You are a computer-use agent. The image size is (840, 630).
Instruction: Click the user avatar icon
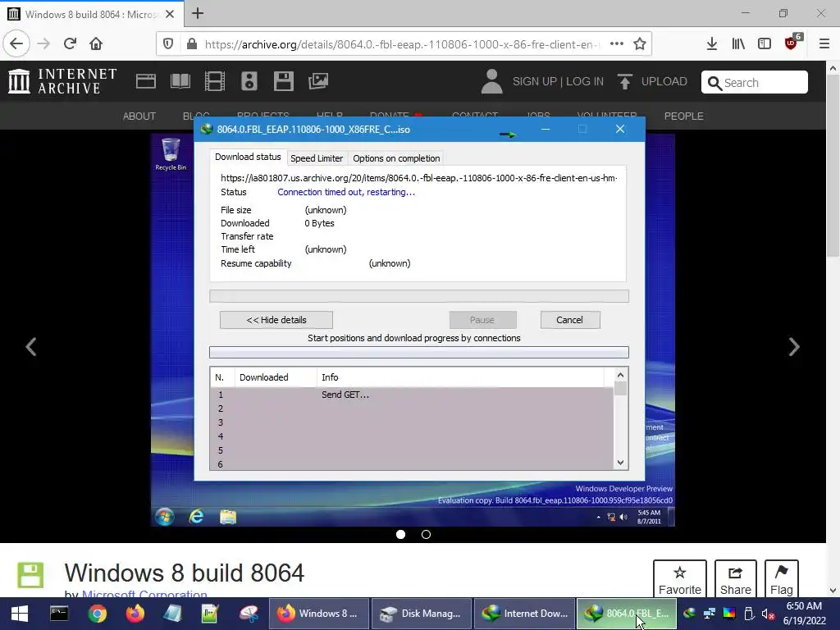coord(491,81)
